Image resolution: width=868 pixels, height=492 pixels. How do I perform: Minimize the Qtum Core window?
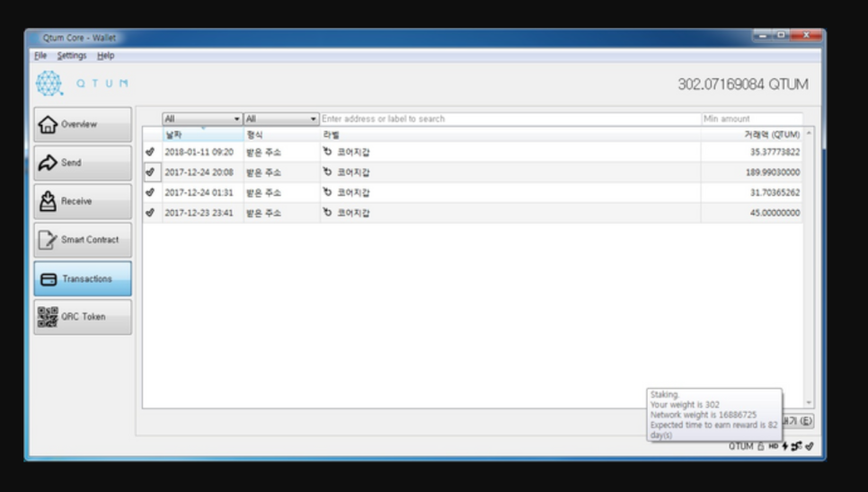coord(762,35)
